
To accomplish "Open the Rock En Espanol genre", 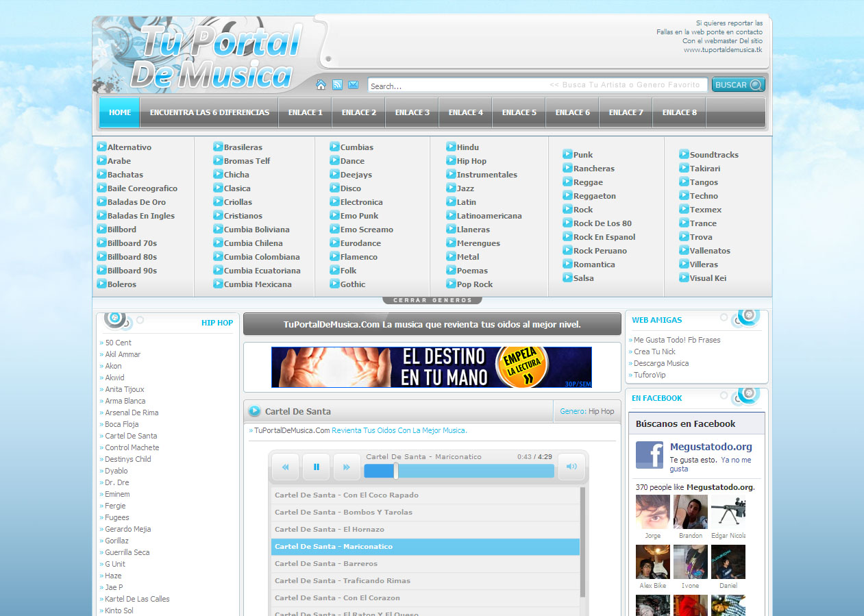I will 604,237.
